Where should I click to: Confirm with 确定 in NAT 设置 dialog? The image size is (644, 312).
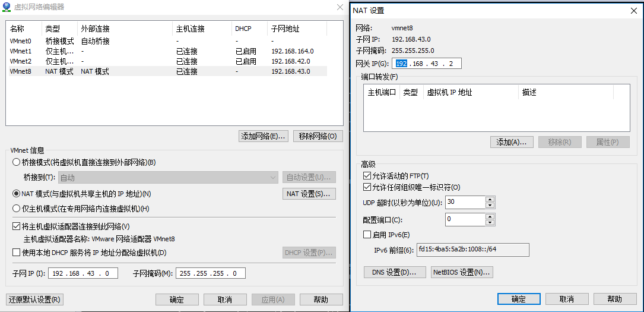[x=519, y=299]
